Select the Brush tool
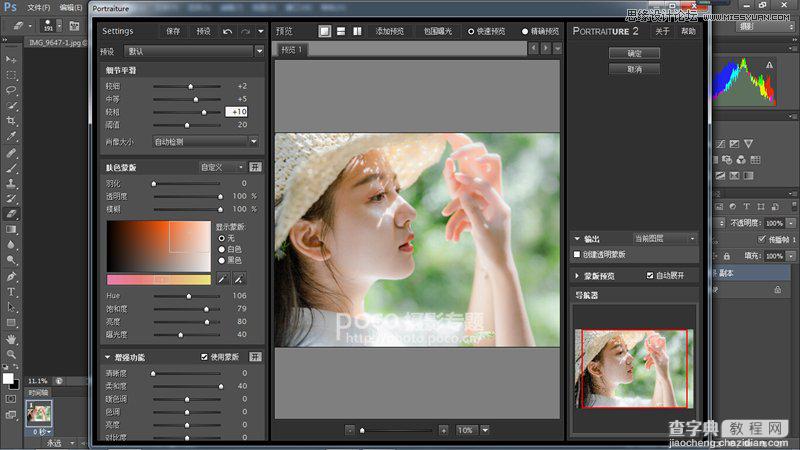 pos(11,168)
